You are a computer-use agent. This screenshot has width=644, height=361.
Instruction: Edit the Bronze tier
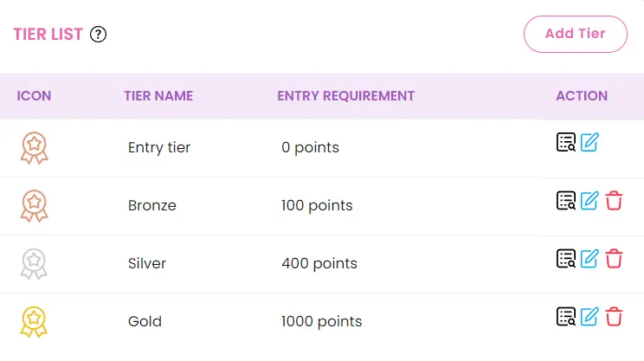[589, 201]
